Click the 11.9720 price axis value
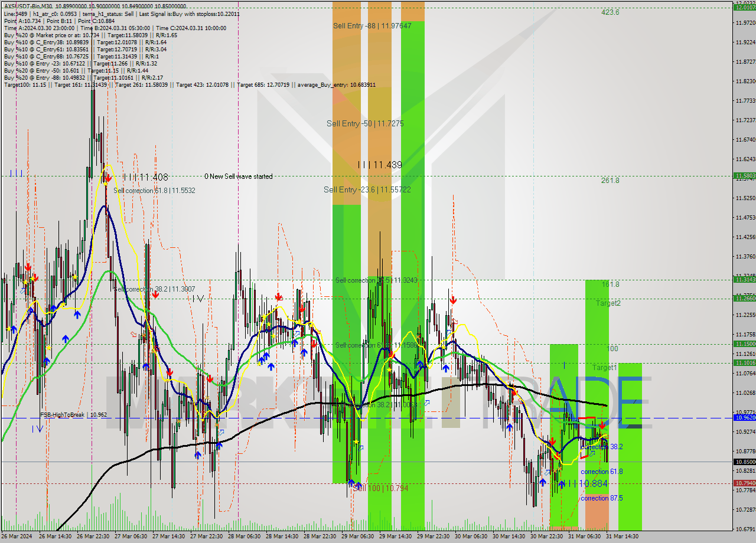756x543 pixels. pos(745,22)
